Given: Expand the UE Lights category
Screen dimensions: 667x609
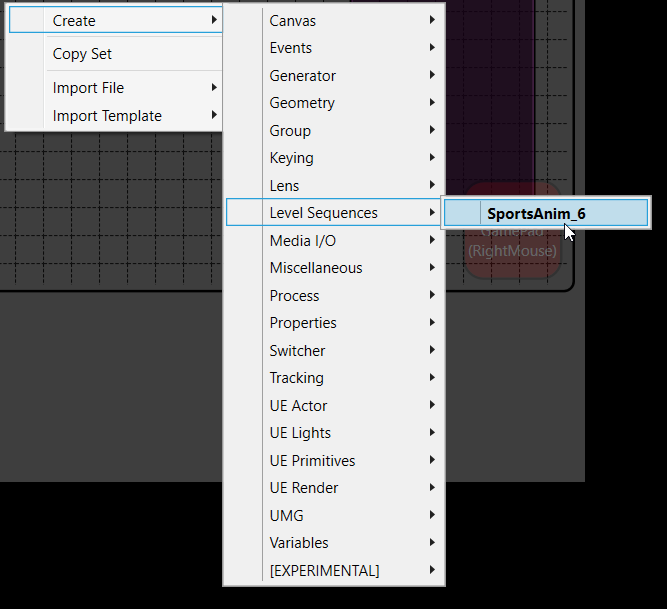Looking at the screenshot, I should 300,433.
